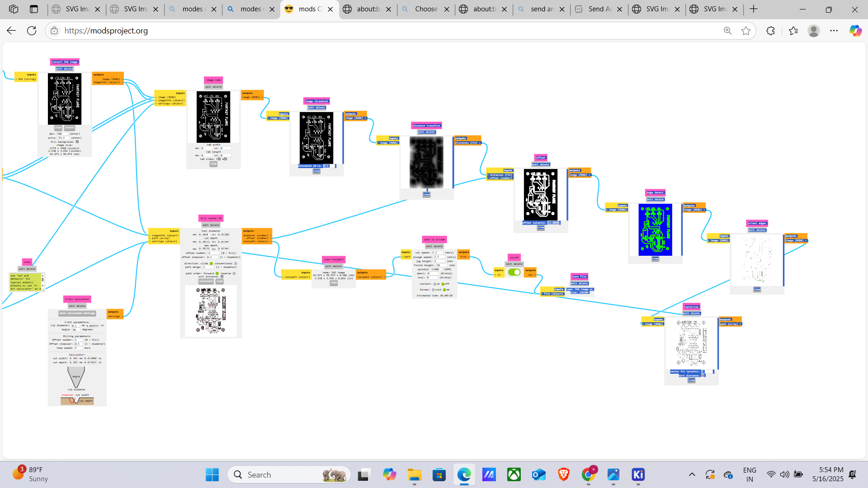This screenshot has height=488, width=868.
Task: Open File Explorer from the taskbar
Action: tap(414, 475)
